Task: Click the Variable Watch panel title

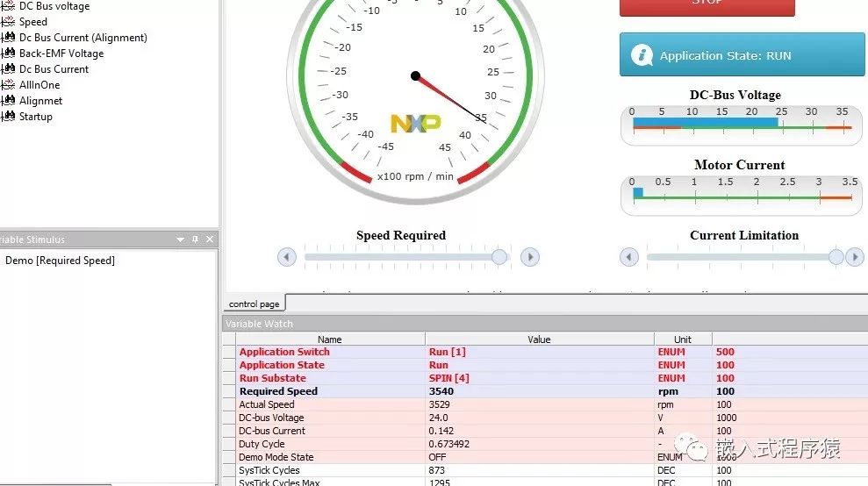Action: tap(259, 324)
